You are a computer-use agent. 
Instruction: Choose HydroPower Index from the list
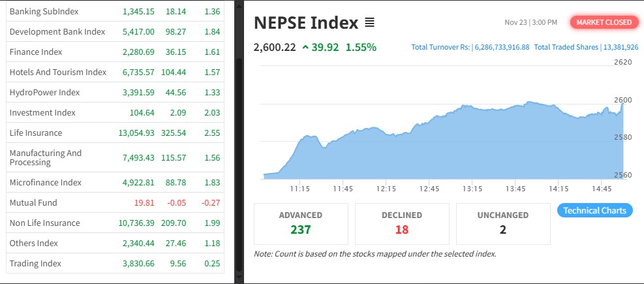point(44,93)
